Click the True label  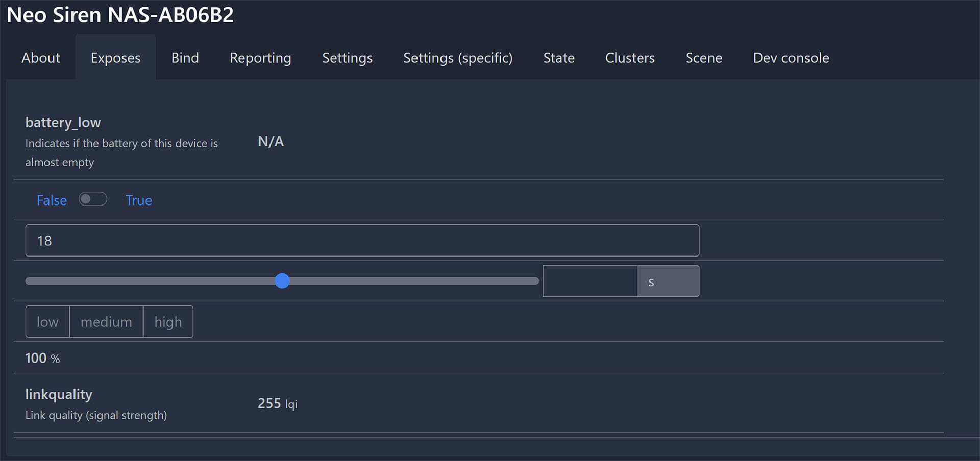[x=139, y=200]
